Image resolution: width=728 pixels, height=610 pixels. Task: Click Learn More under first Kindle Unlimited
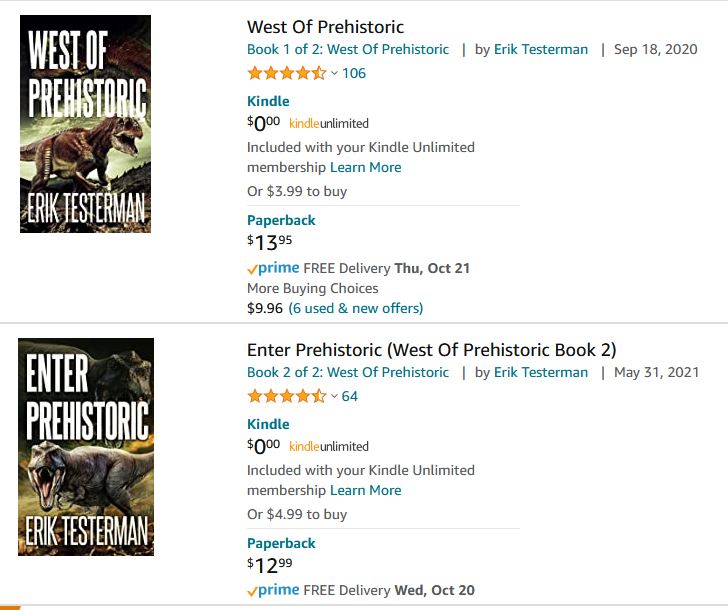pos(366,167)
